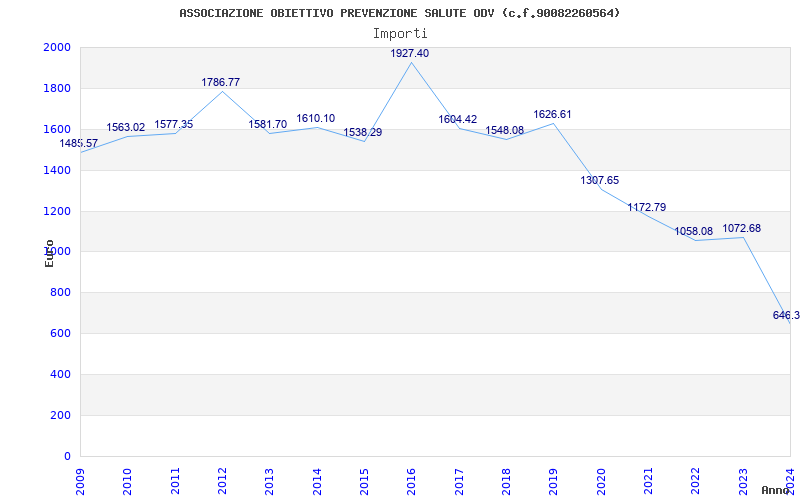Click the 646.3 value label for 2024

pos(786,315)
